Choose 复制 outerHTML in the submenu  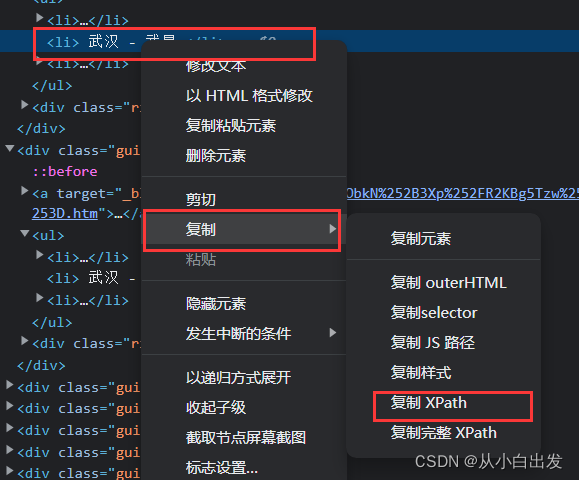pyautogui.click(x=448, y=283)
